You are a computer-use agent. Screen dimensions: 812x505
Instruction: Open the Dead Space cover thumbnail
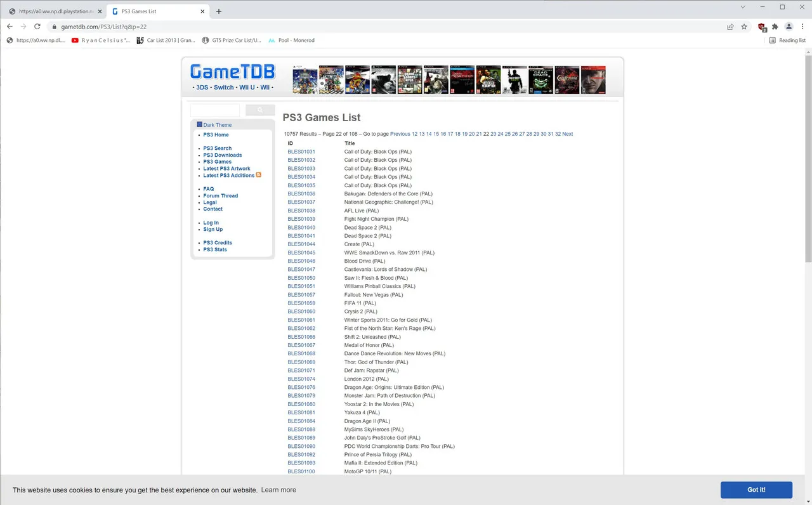coord(541,80)
